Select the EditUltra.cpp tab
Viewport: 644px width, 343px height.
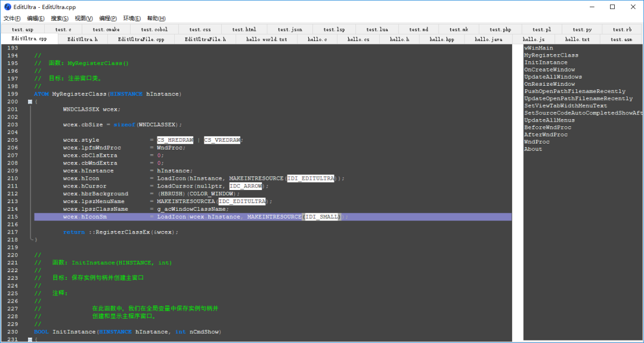pyautogui.click(x=29, y=39)
